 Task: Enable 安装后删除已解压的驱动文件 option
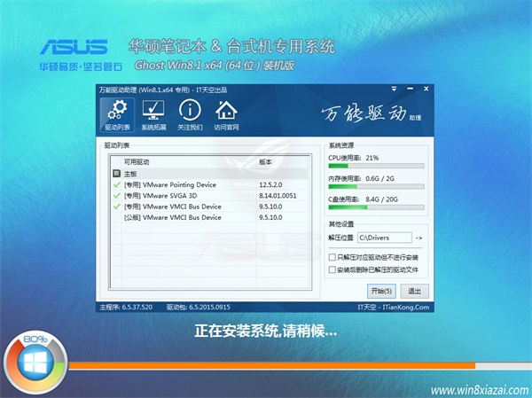pyautogui.click(x=332, y=268)
